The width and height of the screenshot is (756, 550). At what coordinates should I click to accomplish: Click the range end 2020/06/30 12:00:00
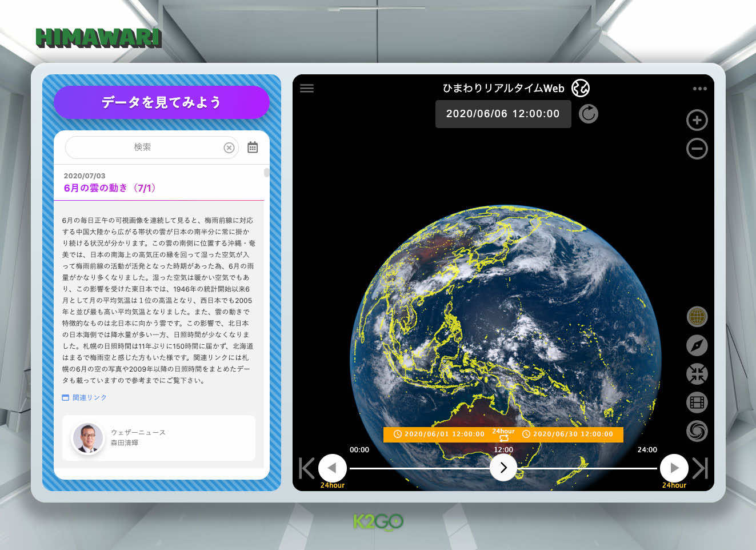tap(567, 434)
